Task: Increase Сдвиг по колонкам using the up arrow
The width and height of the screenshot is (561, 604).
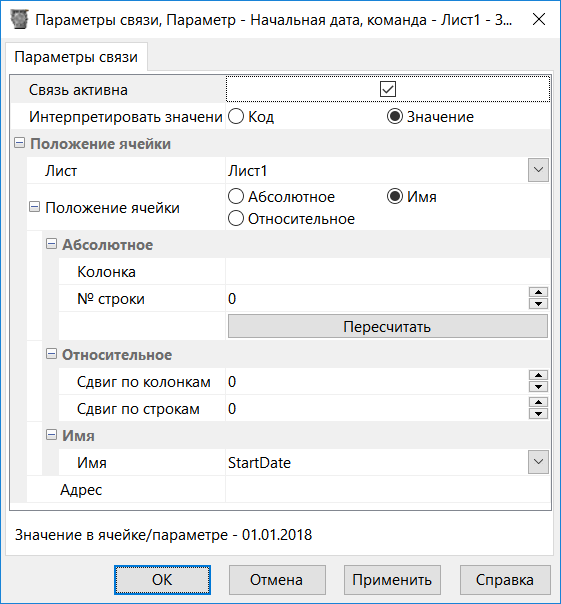Action: (x=538, y=375)
